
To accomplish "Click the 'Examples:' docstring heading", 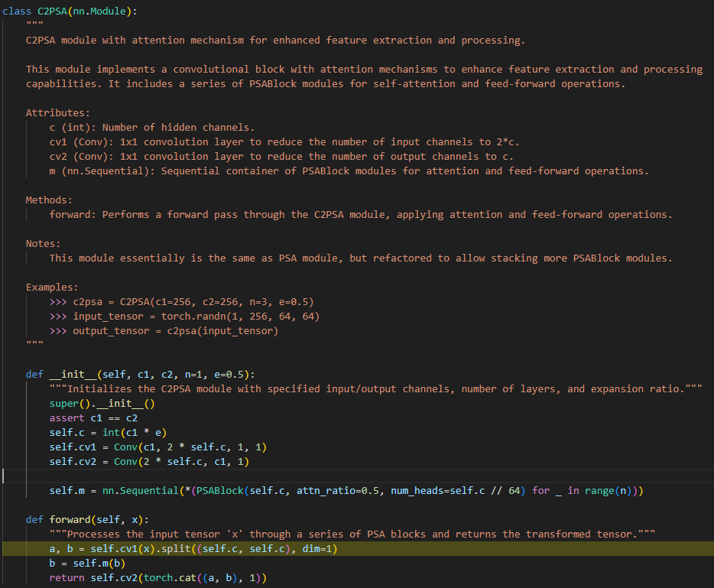I will point(52,288).
